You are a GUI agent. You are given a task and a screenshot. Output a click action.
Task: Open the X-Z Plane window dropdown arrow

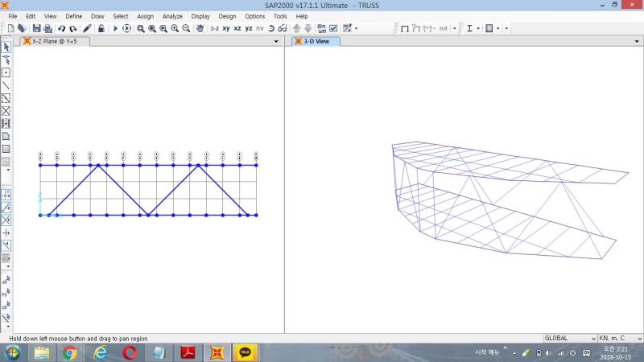(276, 42)
